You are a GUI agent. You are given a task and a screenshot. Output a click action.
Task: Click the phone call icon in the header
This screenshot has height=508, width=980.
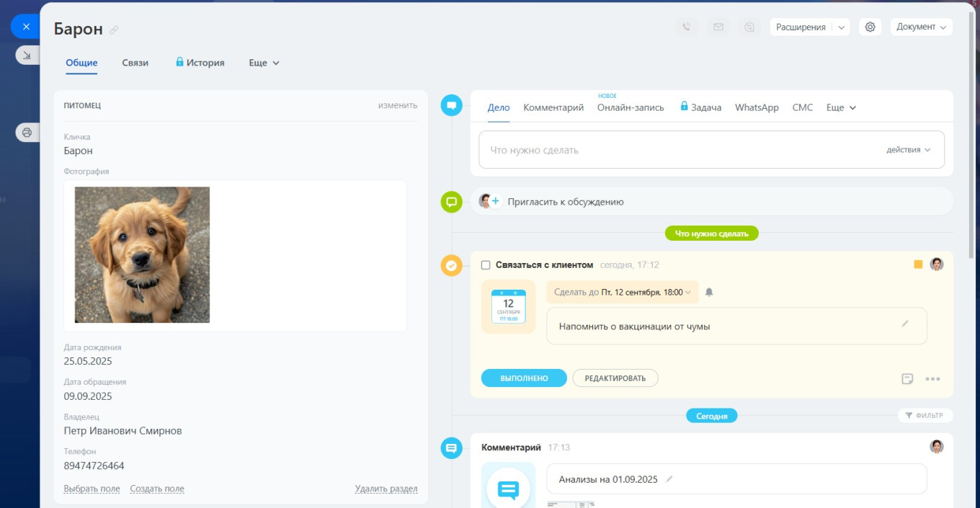[686, 27]
